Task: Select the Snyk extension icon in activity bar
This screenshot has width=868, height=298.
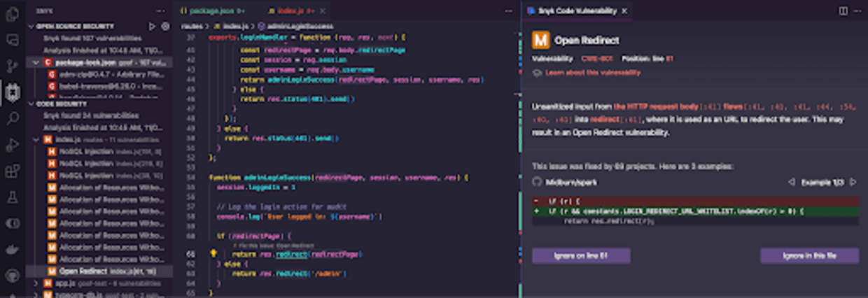Action: (x=11, y=92)
